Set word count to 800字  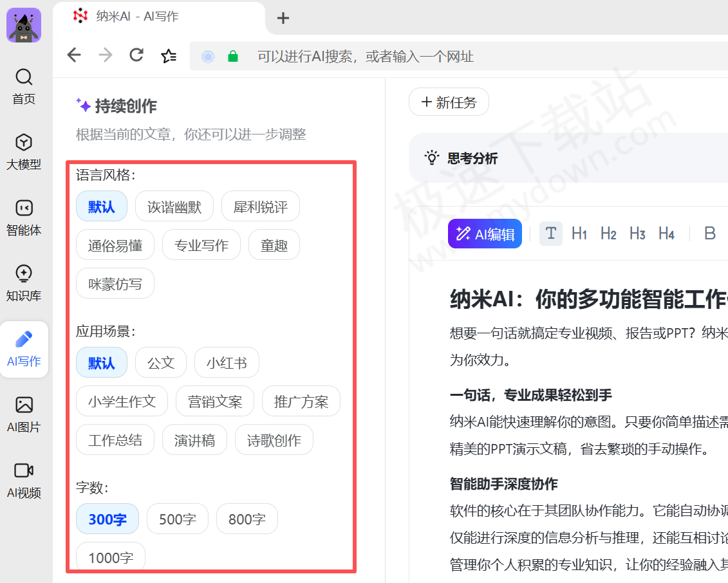[247, 519]
